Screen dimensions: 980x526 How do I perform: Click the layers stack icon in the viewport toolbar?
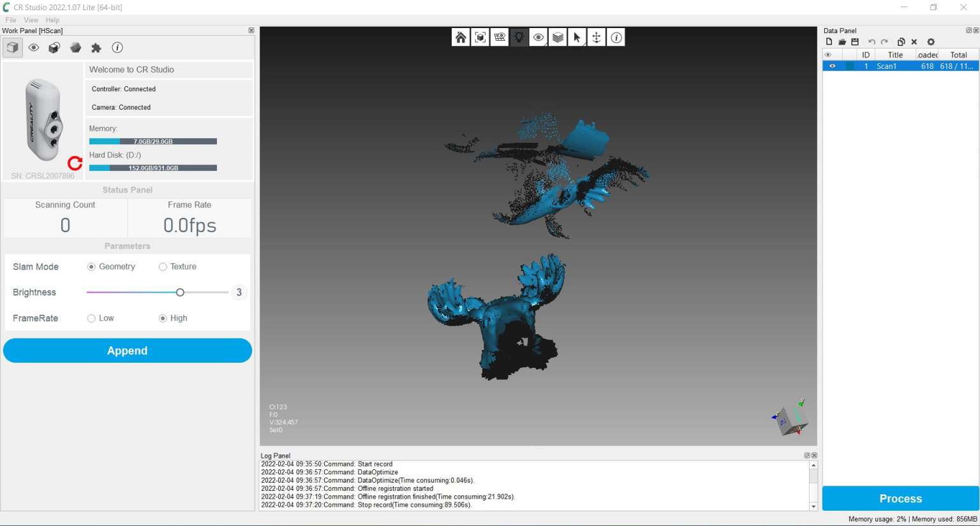point(558,37)
